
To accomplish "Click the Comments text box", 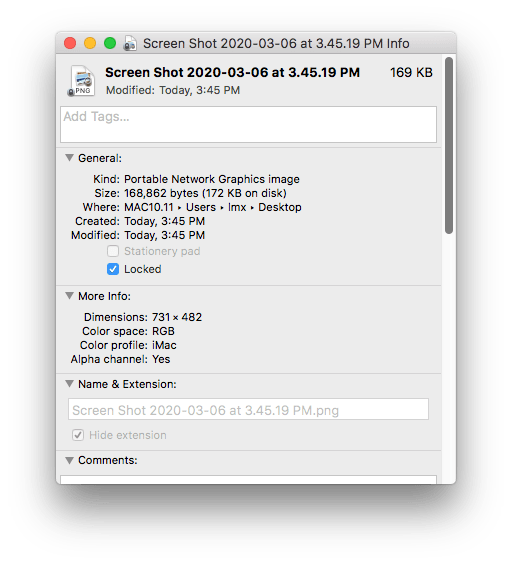I will point(249,480).
